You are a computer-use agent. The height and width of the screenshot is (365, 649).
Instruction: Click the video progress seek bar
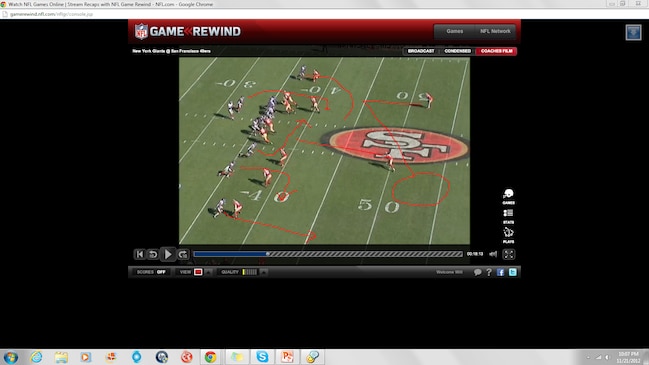point(328,254)
